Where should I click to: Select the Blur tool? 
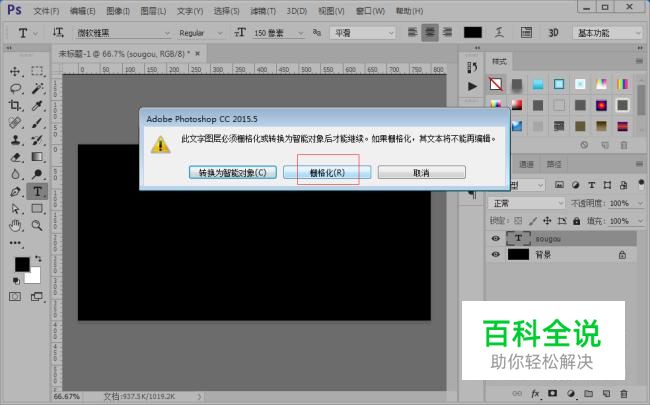pos(15,174)
